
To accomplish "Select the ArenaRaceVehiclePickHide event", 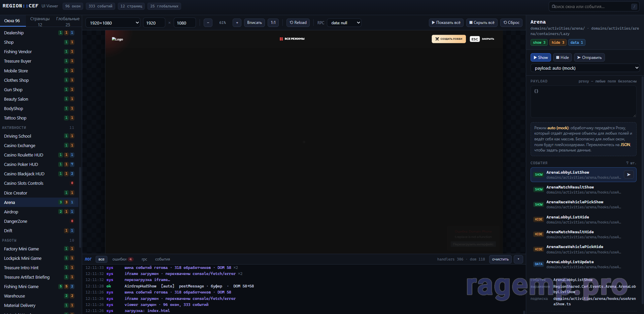I will [583, 249].
